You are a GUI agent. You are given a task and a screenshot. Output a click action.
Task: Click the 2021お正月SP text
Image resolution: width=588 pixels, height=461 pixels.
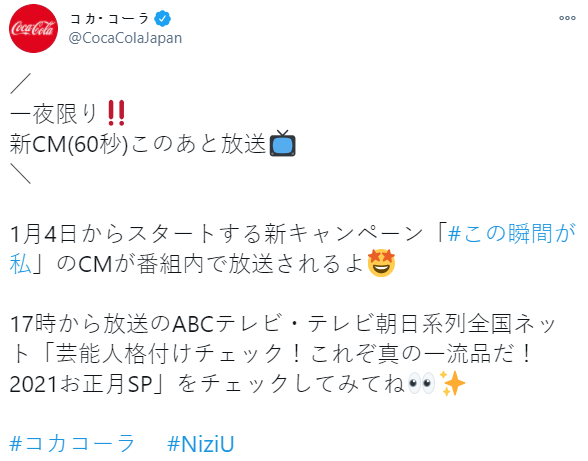tap(81, 384)
